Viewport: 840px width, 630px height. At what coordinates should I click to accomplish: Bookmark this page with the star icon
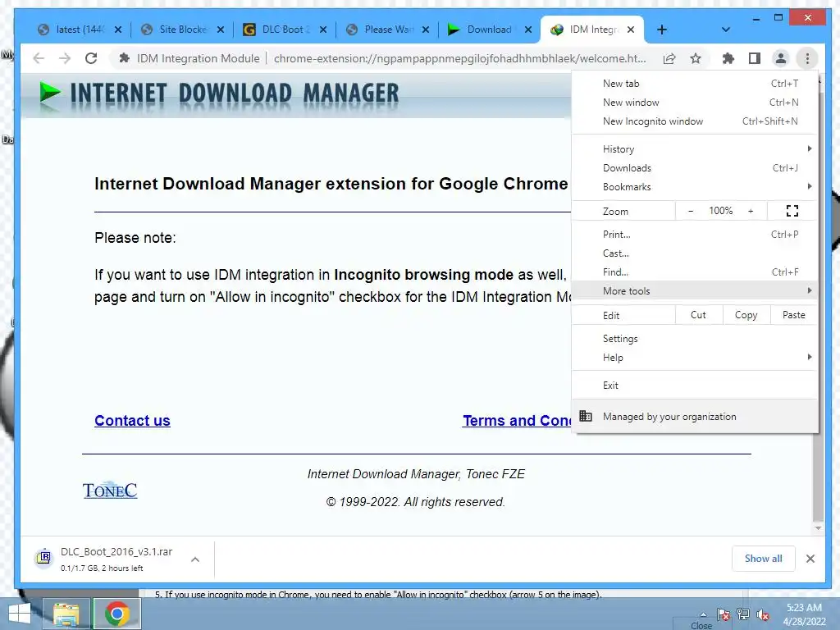pyautogui.click(x=696, y=58)
